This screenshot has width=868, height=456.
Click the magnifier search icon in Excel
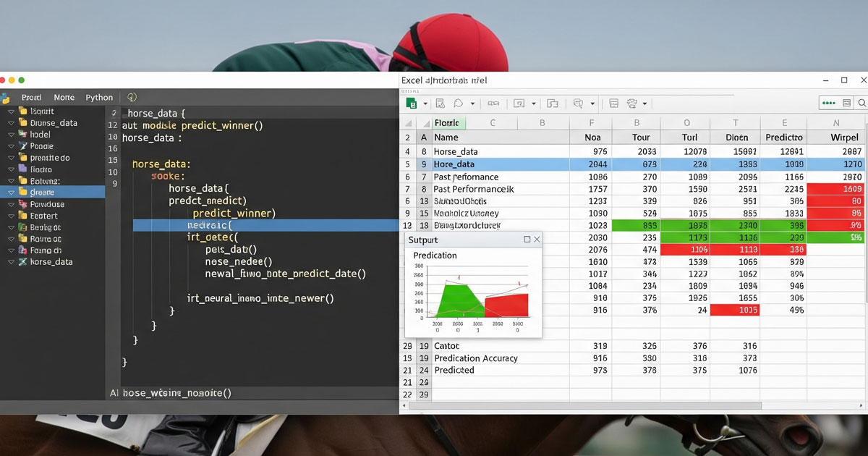pyautogui.click(x=861, y=104)
